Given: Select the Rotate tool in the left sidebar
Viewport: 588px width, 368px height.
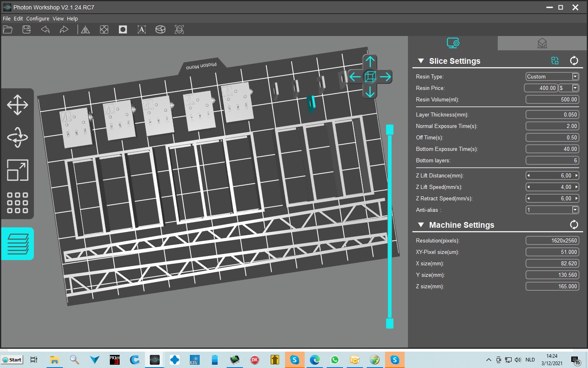Looking at the screenshot, I should point(18,137).
